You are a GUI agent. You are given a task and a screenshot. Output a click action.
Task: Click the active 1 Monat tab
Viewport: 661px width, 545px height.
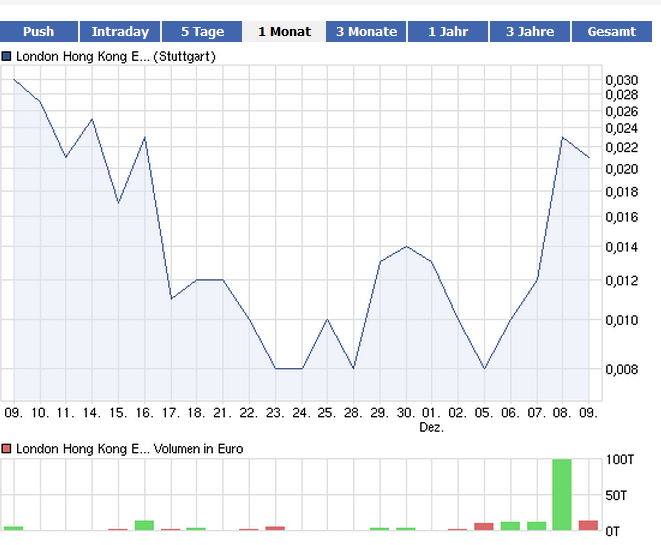pyautogui.click(x=284, y=31)
